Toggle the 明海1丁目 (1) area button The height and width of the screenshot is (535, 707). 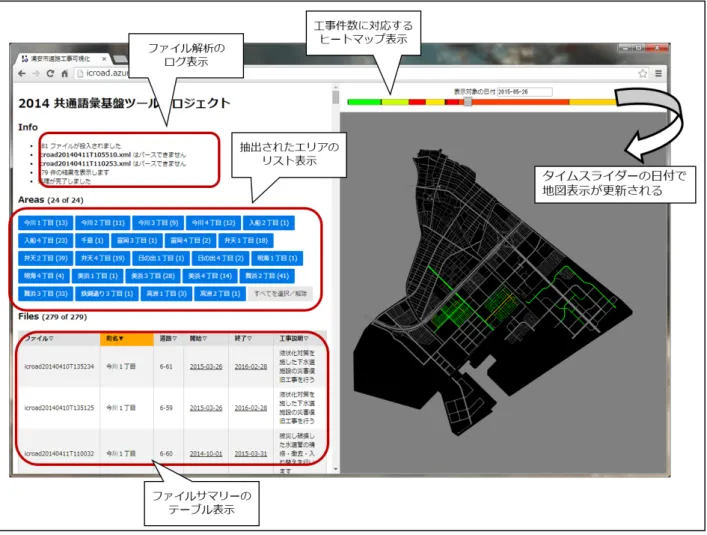277,258
